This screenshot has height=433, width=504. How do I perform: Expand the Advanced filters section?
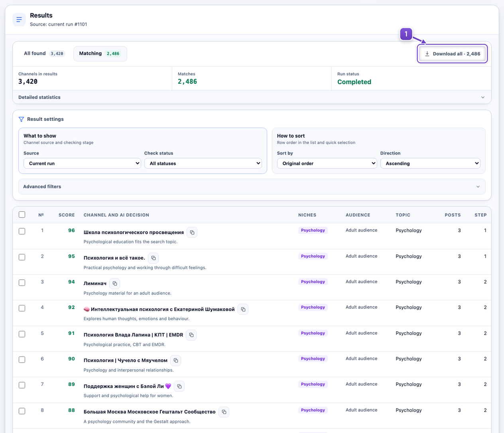(x=252, y=187)
